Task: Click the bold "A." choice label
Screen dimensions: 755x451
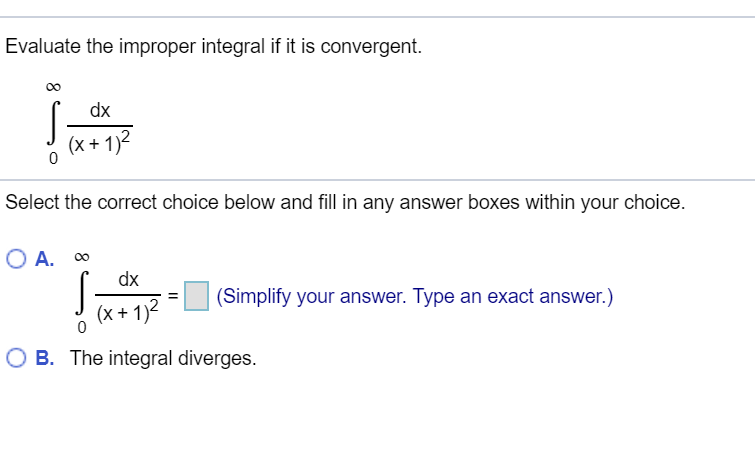Action: pyautogui.click(x=46, y=260)
